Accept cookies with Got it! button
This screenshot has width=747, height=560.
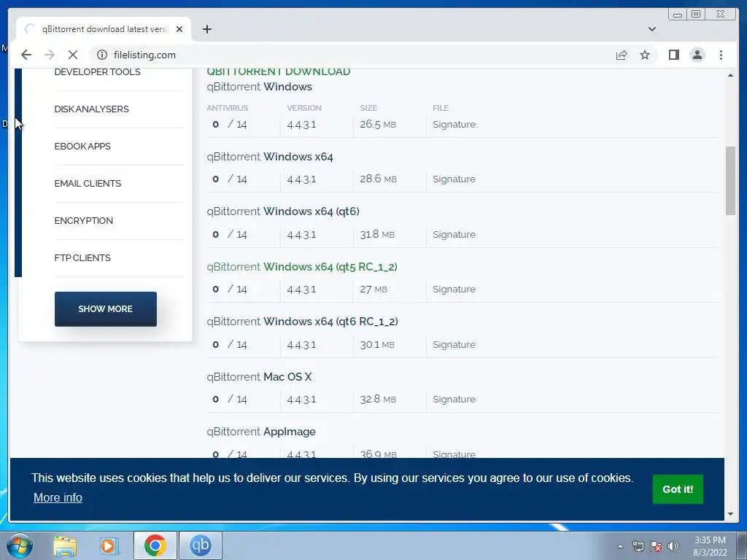[x=678, y=489]
